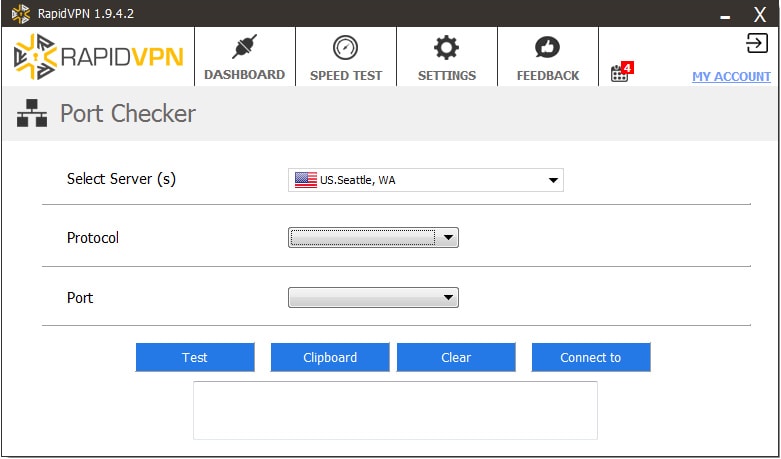This screenshot has height=459, width=781.
Task: Open the Speed Test tab
Action: [x=346, y=57]
